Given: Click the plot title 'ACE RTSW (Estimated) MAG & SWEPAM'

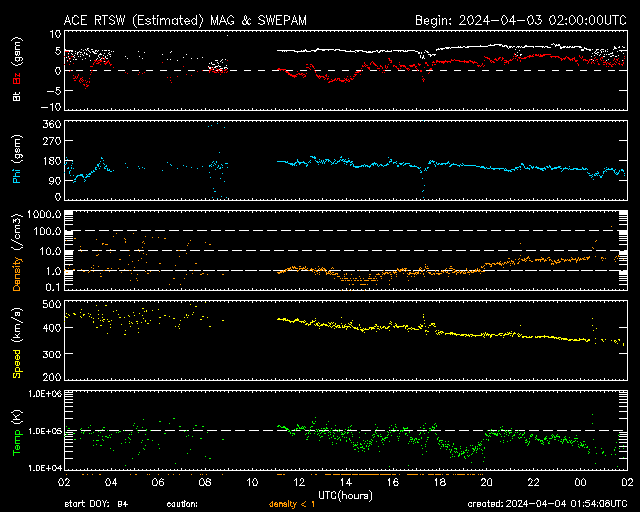Looking at the screenshot, I should pos(185,20).
